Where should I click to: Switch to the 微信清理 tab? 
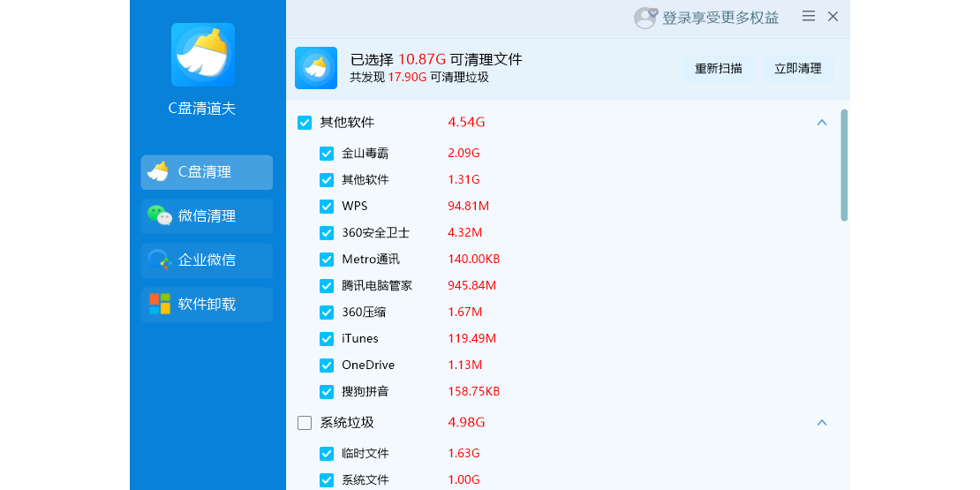[x=207, y=216]
